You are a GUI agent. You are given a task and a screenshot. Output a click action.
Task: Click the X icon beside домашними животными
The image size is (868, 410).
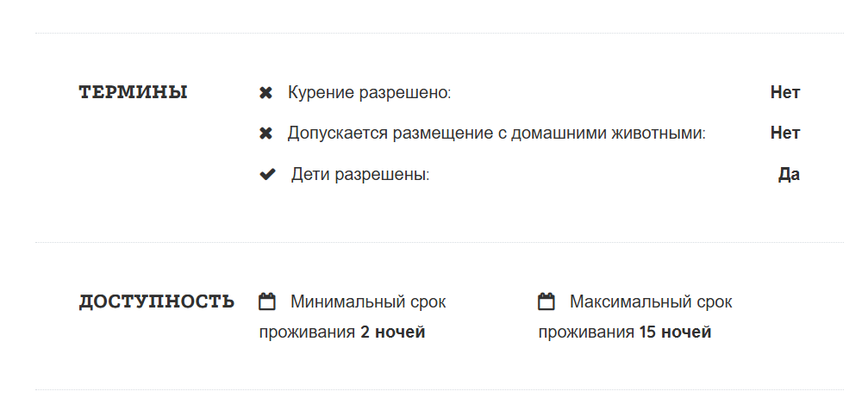coord(266,134)
